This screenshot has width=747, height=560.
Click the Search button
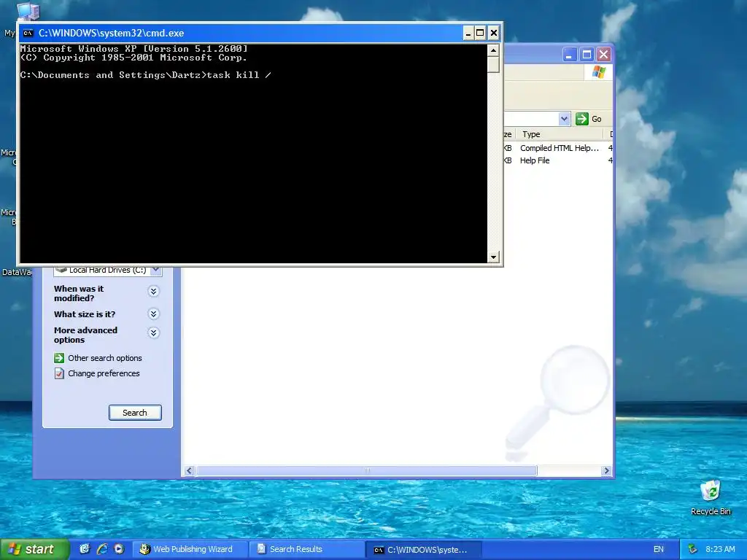(135, 413)
